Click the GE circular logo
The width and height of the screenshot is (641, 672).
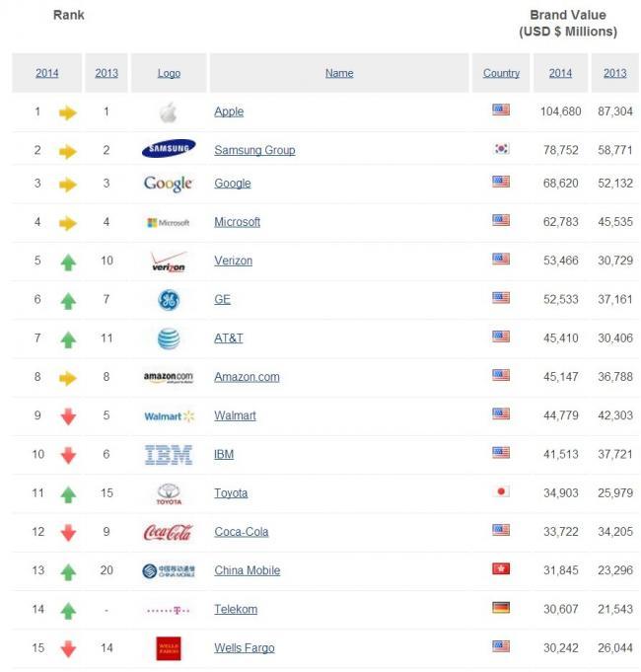169,300
